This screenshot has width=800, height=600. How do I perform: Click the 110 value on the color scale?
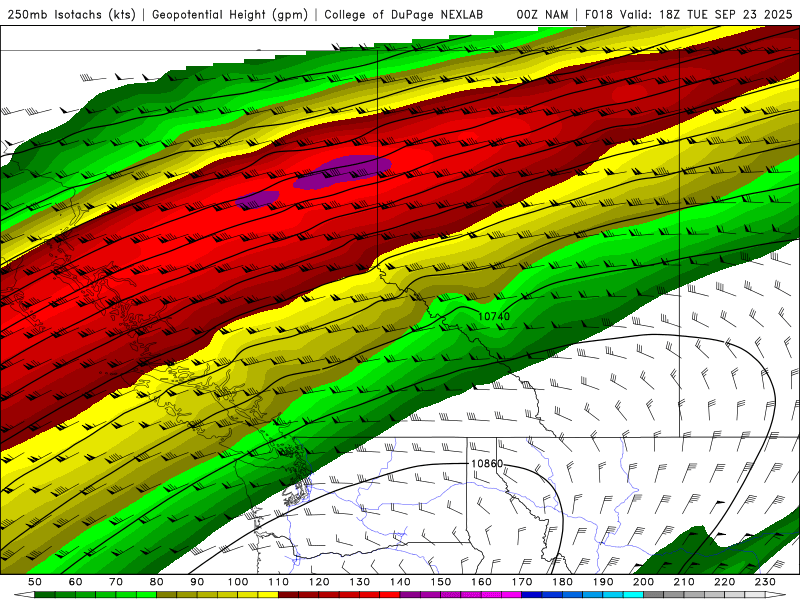point(279,582)
